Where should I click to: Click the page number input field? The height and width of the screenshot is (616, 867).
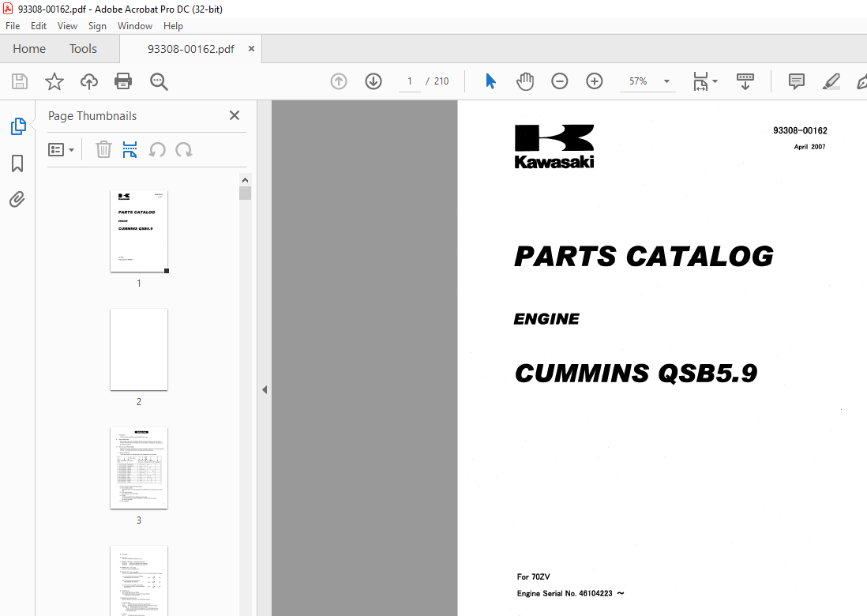pos(410,81)
